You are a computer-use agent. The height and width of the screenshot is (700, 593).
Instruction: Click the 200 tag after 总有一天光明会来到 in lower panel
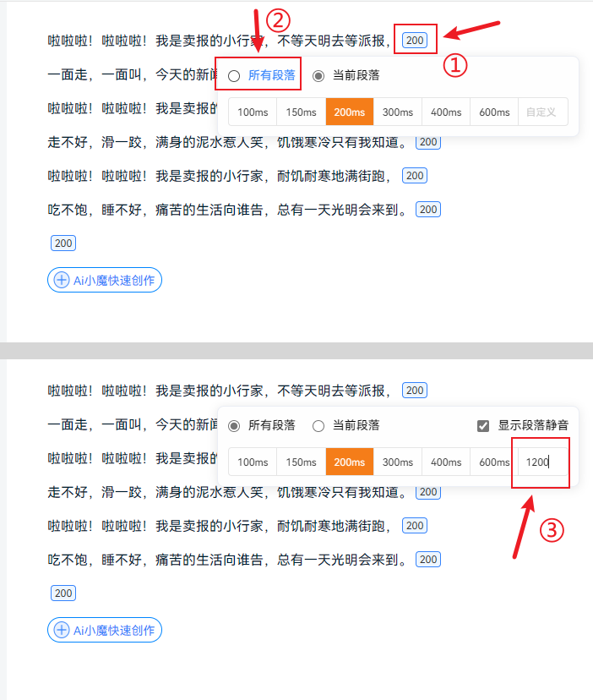coord(428,560)
